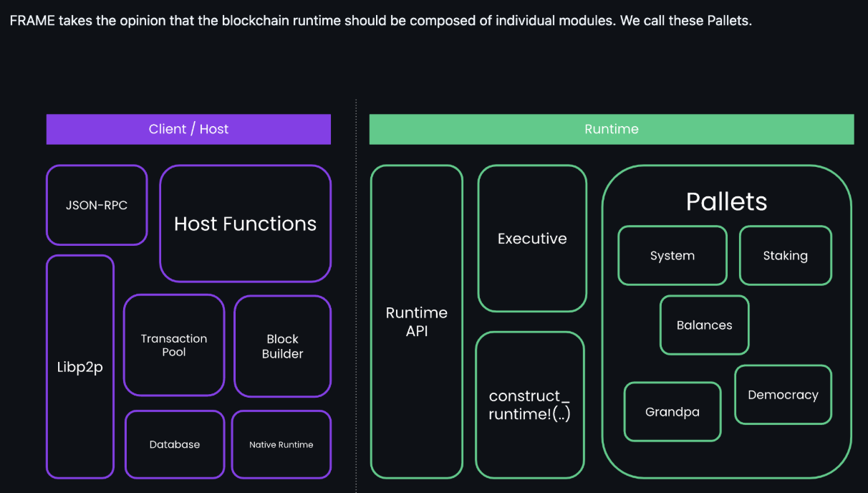Click the FRAME description sentence
Screen dimensions: 868x493
pos(381,21)
